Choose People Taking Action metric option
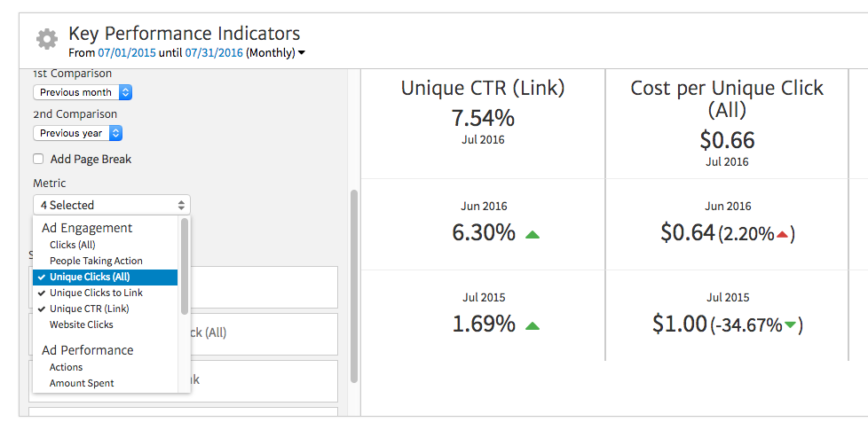Image resolution: width=868 pixels, height=430 pixels. (96, 261)
